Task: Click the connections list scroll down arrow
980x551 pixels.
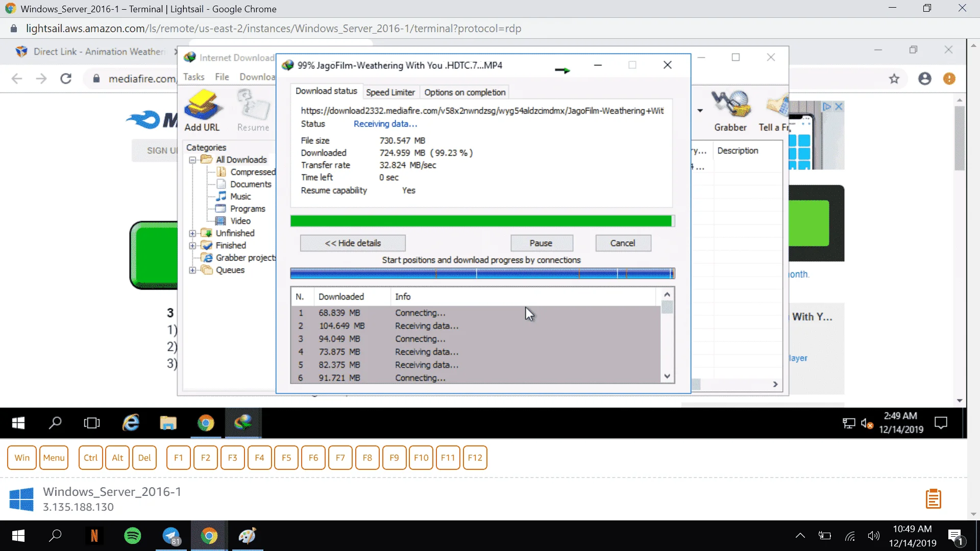Action: (x=667, y=377)
